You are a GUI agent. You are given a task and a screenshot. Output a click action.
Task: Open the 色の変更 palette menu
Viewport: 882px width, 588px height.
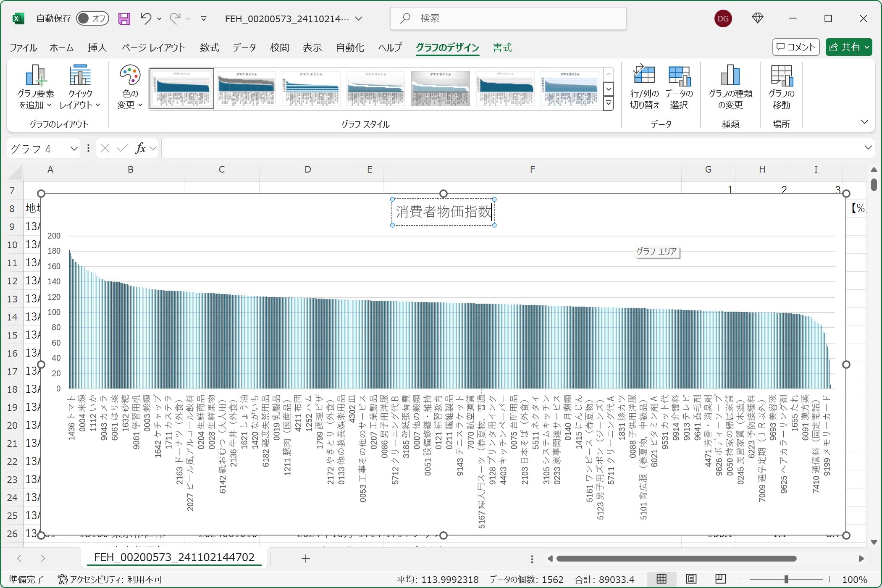130,87
